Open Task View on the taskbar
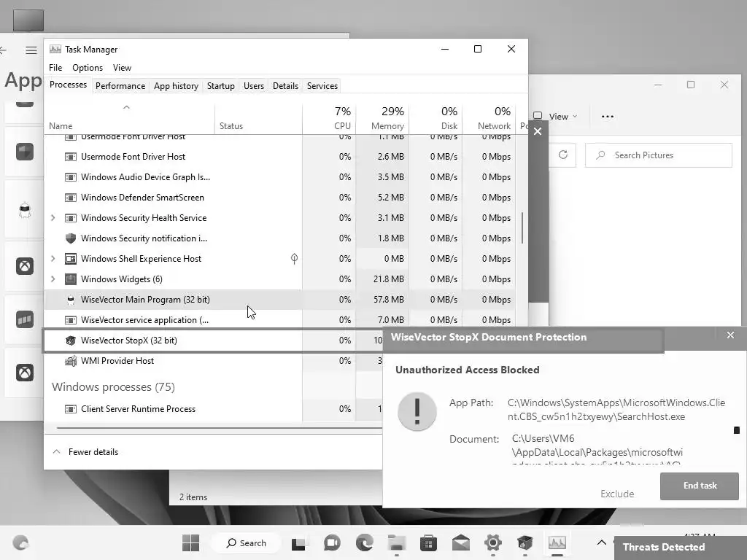The image size is (747, 560). point(298,542)
